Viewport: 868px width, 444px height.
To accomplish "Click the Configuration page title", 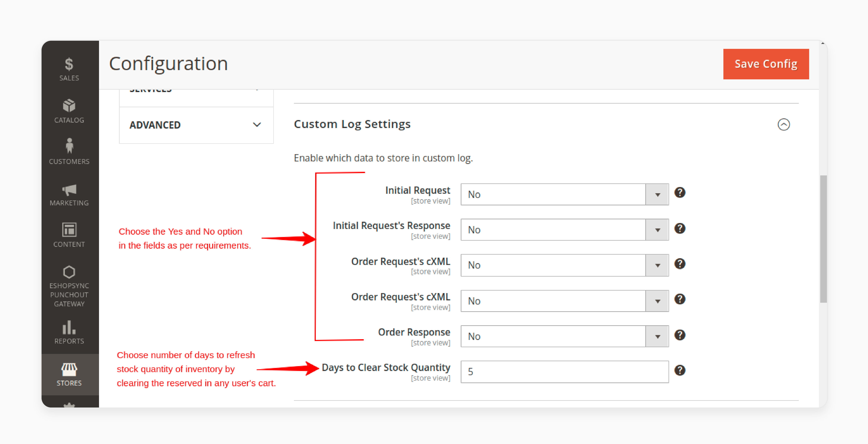I will tap(168, 64).
